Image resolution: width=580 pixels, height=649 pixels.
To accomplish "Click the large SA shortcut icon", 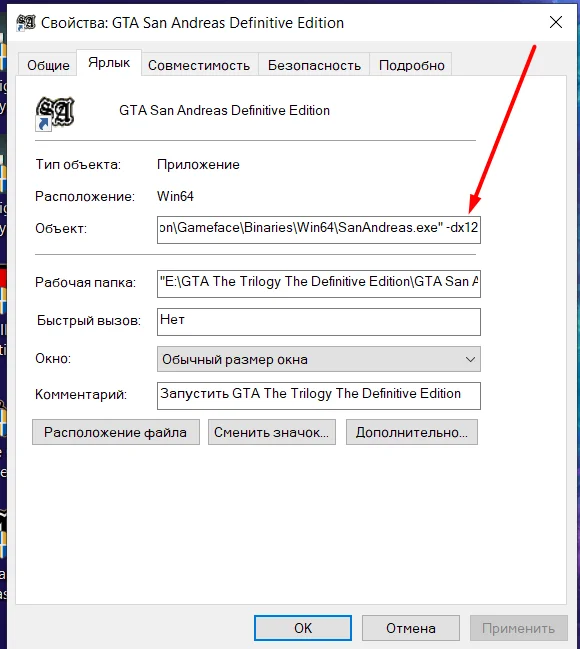I will (55, 113).
